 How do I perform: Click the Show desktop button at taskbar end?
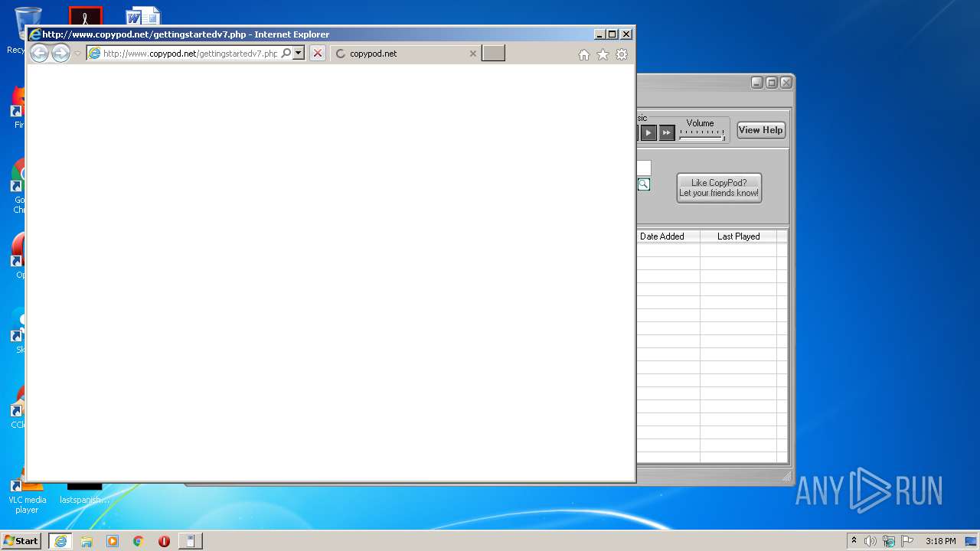click(972, 541)
